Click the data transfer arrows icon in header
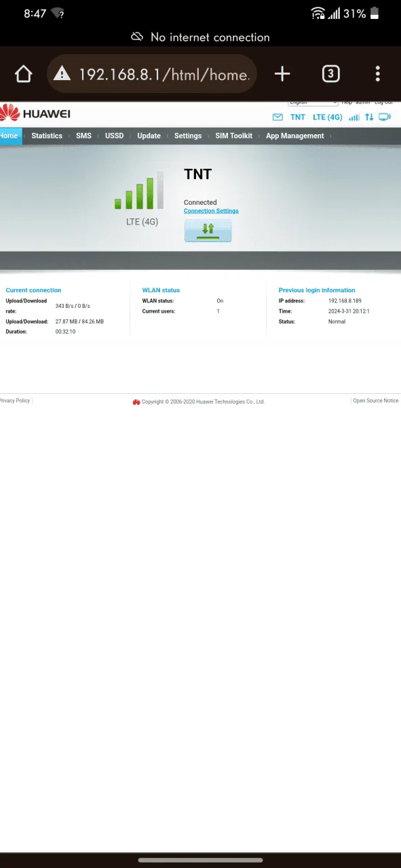Viewport: 401px width, 868px height. [x=369, y=117]
